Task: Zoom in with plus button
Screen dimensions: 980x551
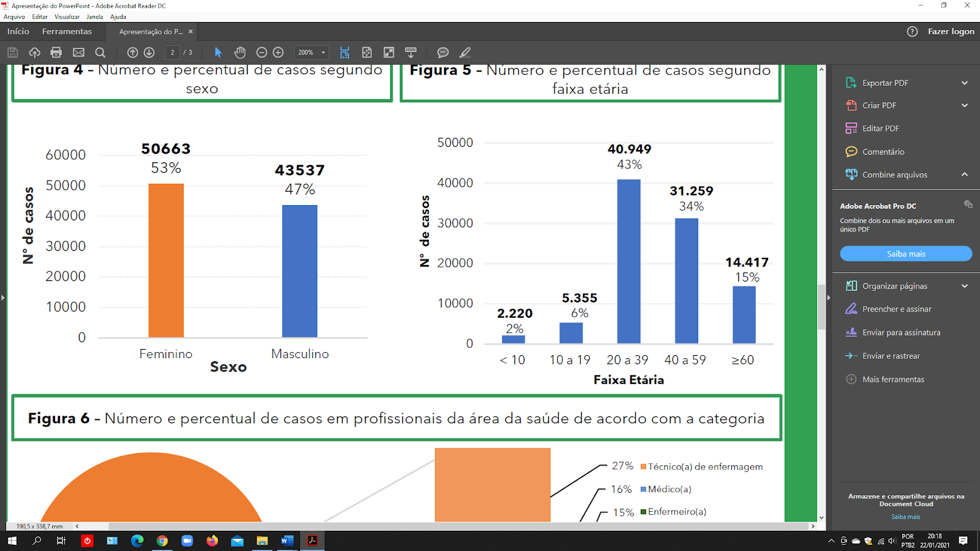Action: click(x=278, y=53)
